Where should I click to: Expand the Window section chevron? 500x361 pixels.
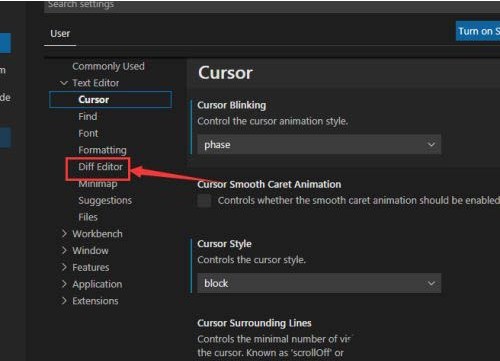tap(64, 250)
